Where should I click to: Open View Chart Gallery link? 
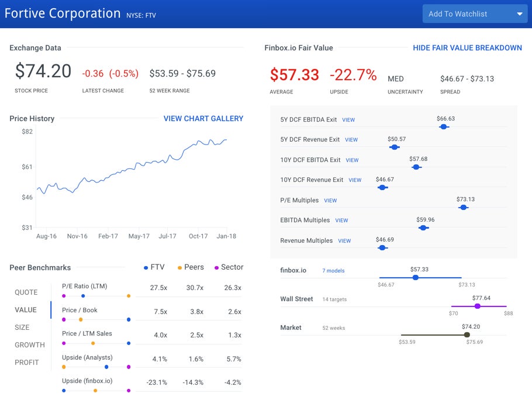pos(203,119)
